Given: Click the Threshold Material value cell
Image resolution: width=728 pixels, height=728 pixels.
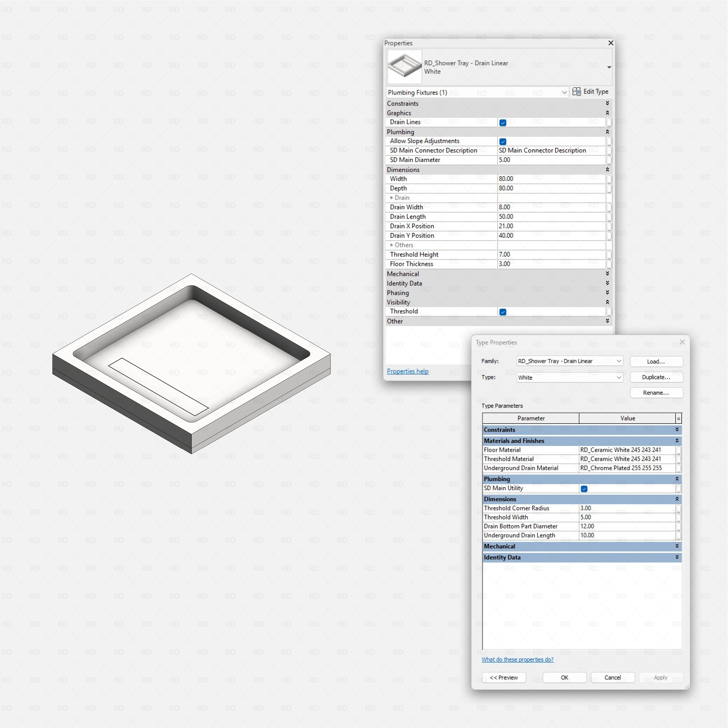Looking at the screenshot, I should [627, 459].
